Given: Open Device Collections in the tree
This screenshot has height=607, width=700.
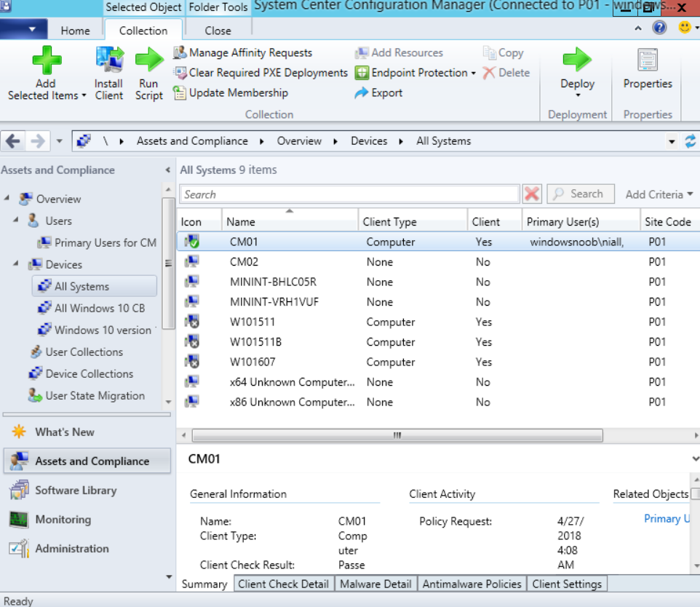Looking at the screenshot, I should [81, 374].
